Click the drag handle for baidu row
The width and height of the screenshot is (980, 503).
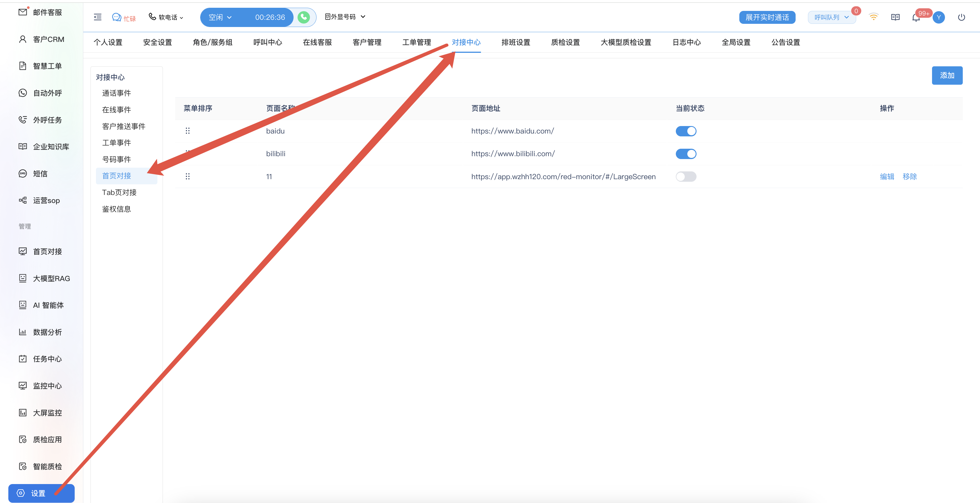pyautogui.click(x=188, y=131)
